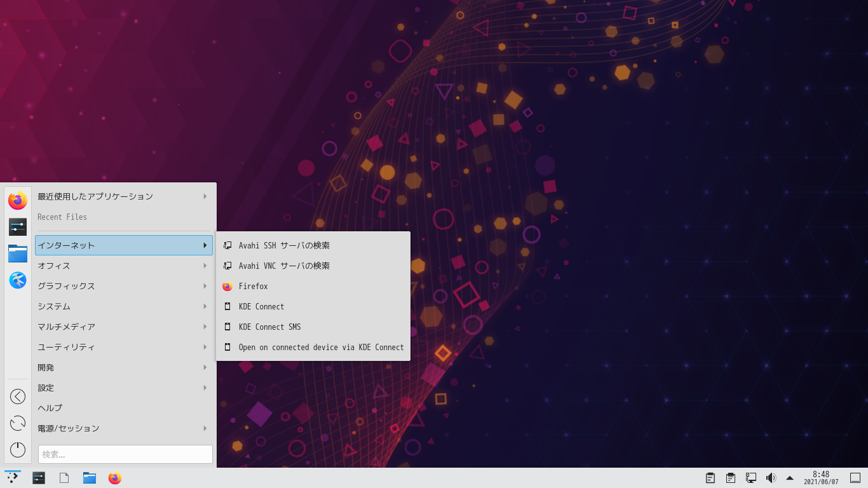The height and width of the screenshot is (488, 868).
Task: Open System Settings from the taskbar
Action: point(39,478)
